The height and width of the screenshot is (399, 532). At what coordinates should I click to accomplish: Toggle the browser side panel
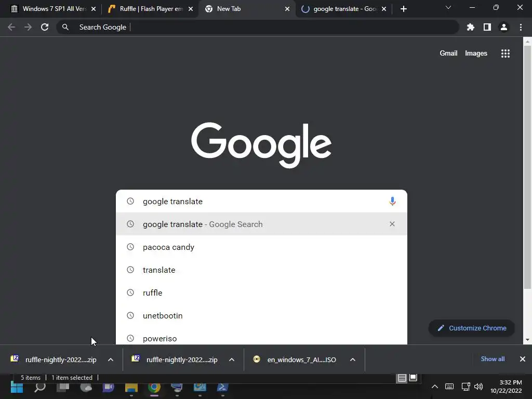487,27
